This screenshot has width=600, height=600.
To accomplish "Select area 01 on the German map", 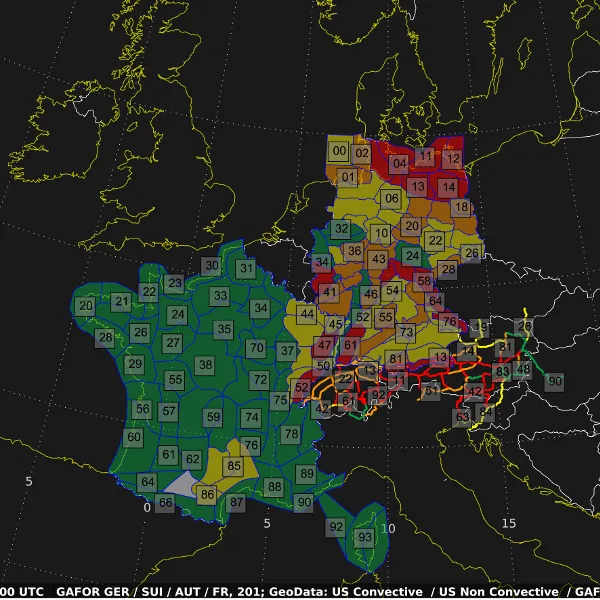I will (x=347, y=177).
